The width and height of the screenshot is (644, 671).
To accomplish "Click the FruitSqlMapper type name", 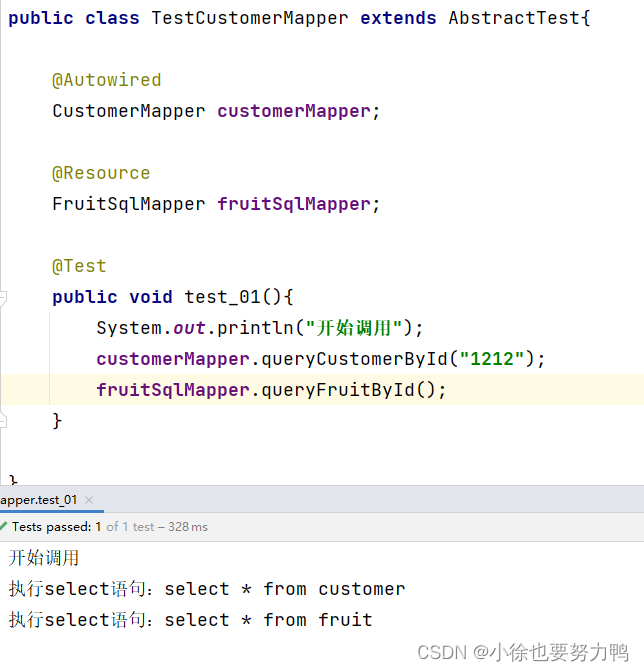I will coord(129,204).
